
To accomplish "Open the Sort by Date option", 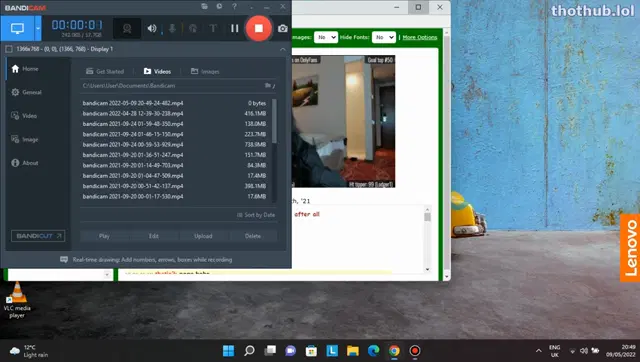I will [x=256, y=215].
